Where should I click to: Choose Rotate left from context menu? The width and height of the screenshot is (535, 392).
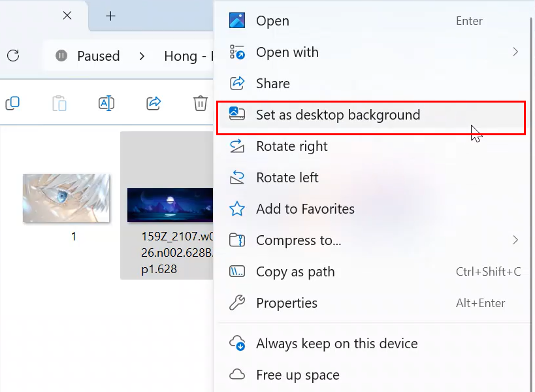coord(287,178)
